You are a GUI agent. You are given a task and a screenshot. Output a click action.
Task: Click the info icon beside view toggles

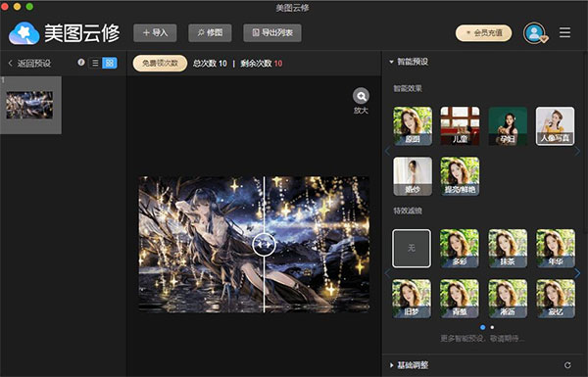[x=81, y=63]
